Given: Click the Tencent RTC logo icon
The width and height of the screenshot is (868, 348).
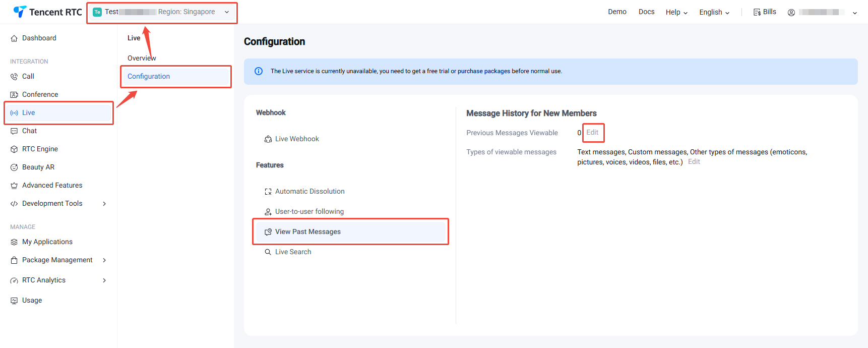Looking at the screenshot, I should click(20, 12).
